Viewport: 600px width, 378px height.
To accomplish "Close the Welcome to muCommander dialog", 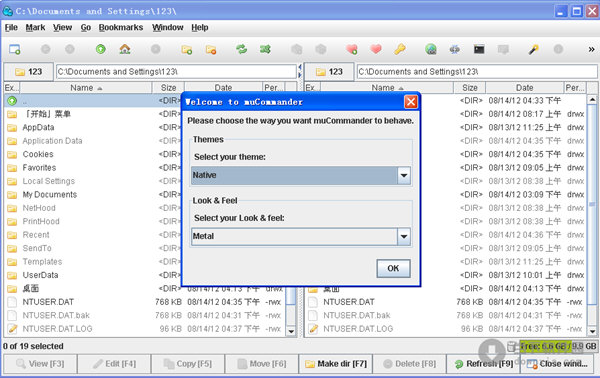I will pyautogui.click(x=411, y=102).
